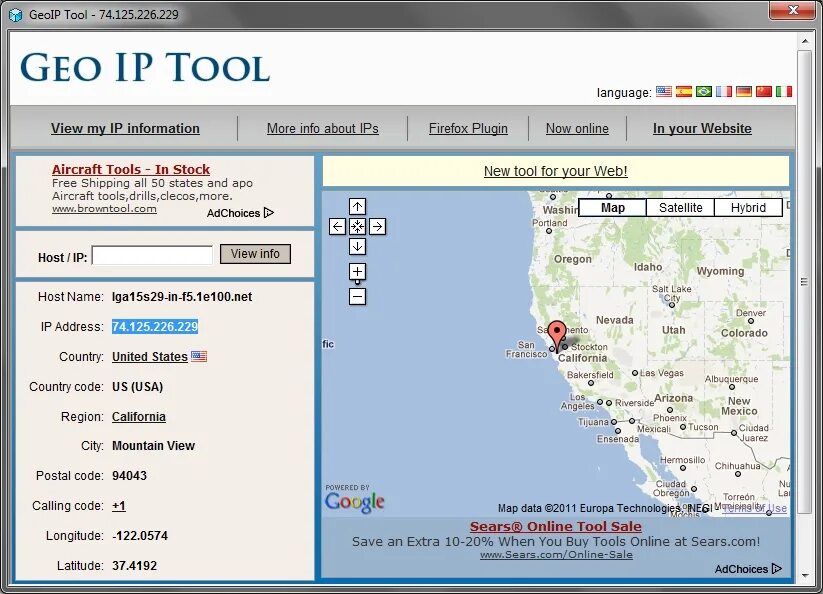Click longitude value -122.0574
The image size is (823, 594).
140,536
